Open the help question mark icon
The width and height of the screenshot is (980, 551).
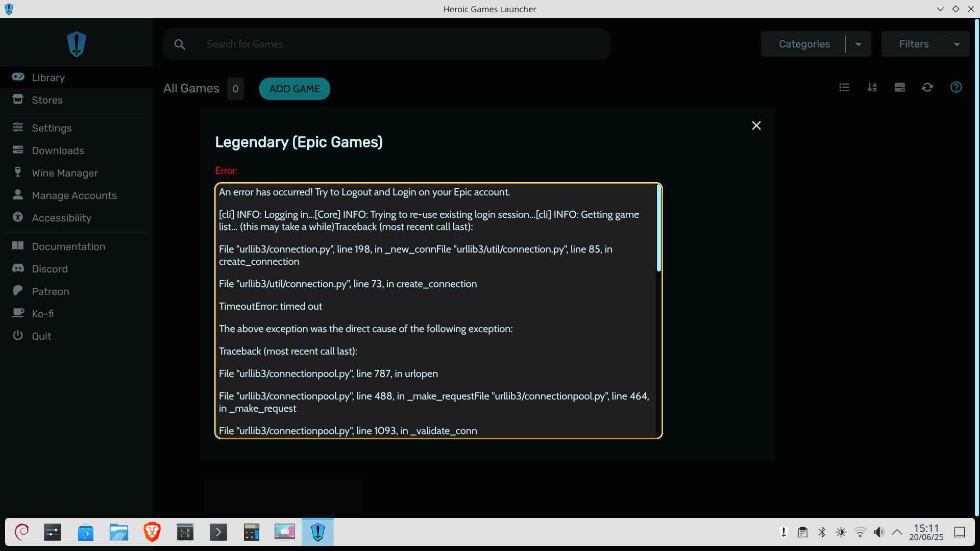(956, 87)
